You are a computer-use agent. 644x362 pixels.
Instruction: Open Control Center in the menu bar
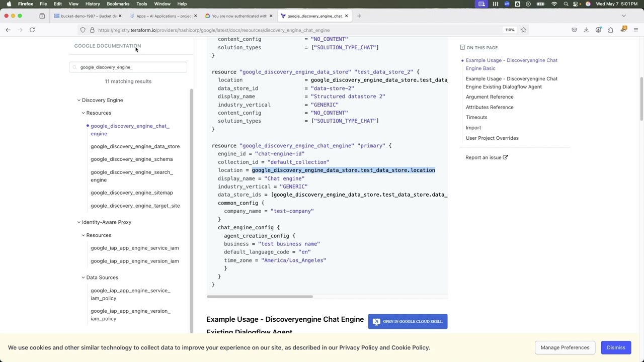pyautogui.click(x=577, y=4)
